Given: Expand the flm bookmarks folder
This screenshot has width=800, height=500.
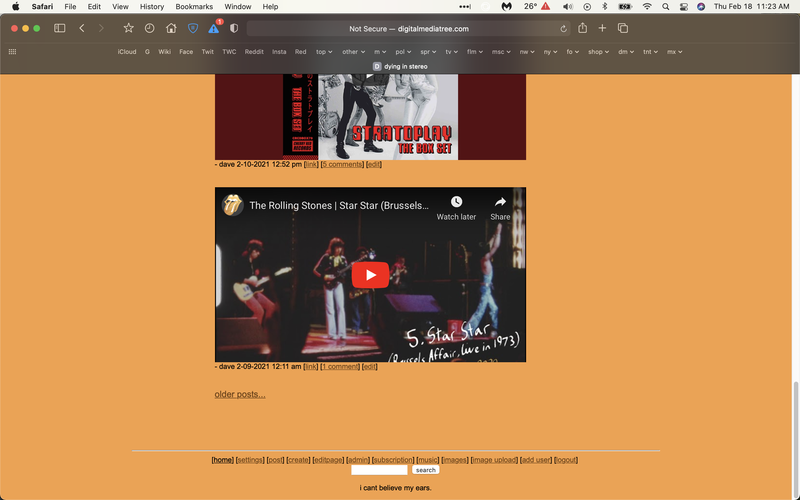Looking at the screenshot, I should point(474,52).
